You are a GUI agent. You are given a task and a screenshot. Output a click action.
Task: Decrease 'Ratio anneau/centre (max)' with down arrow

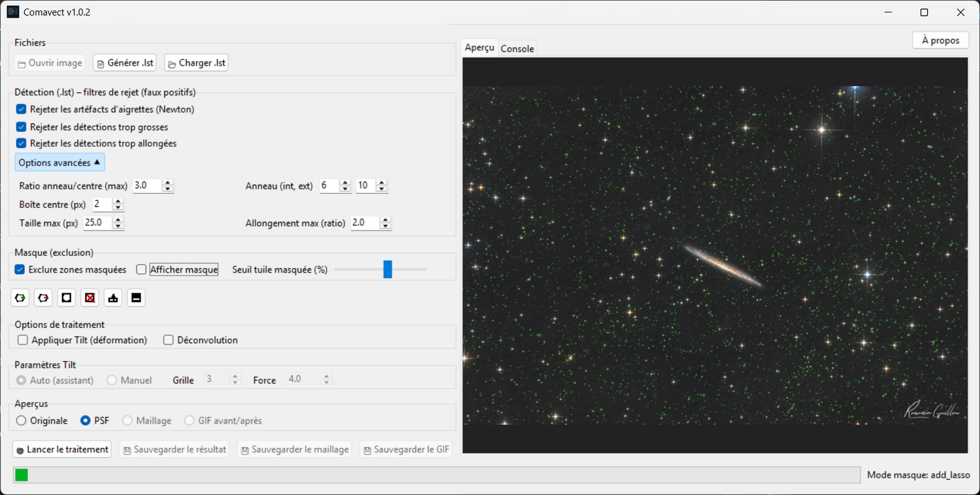click(x=168, y=189)
